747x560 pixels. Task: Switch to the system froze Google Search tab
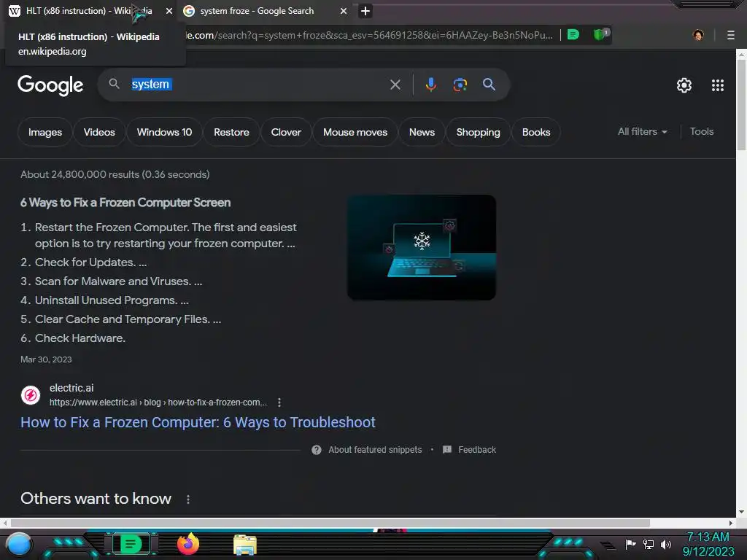point(257,11)
